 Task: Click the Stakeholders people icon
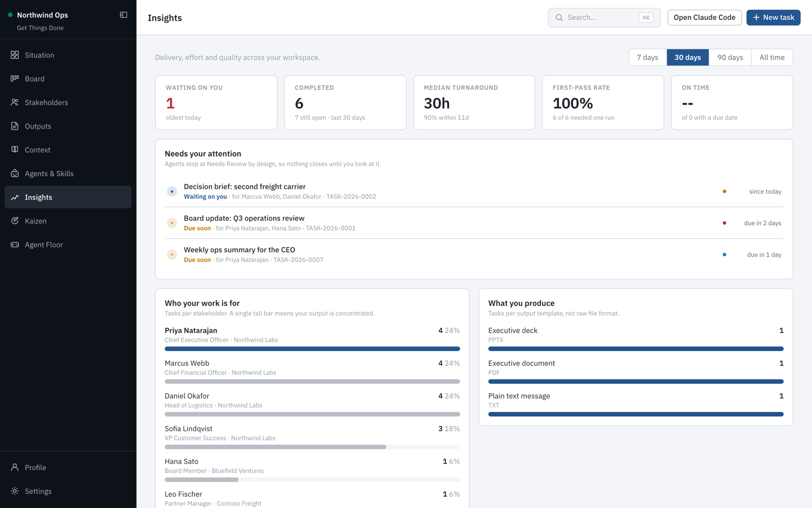click(15, 102)
